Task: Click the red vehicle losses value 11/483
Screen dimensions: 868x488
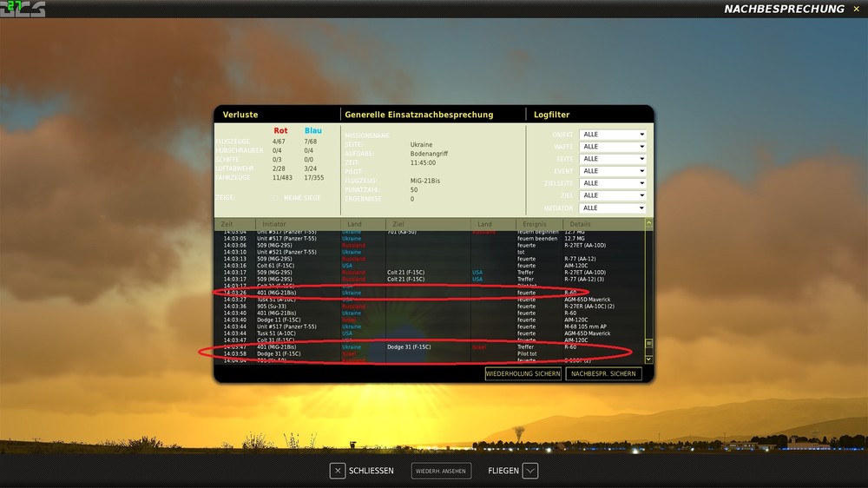Action: click(x=282, y=178)
